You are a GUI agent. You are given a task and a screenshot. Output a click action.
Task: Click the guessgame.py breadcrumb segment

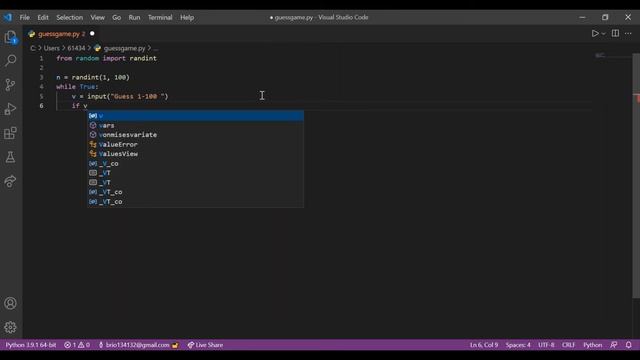(124, 48)
